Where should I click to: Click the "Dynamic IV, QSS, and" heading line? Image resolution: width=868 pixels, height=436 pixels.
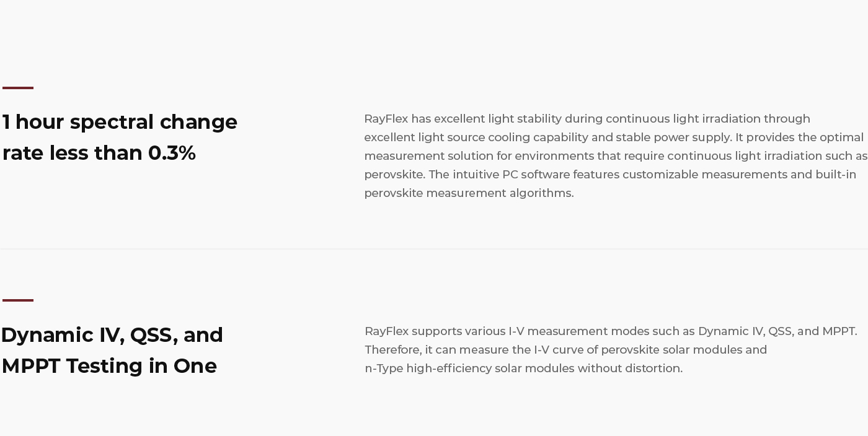click(112, 335)
